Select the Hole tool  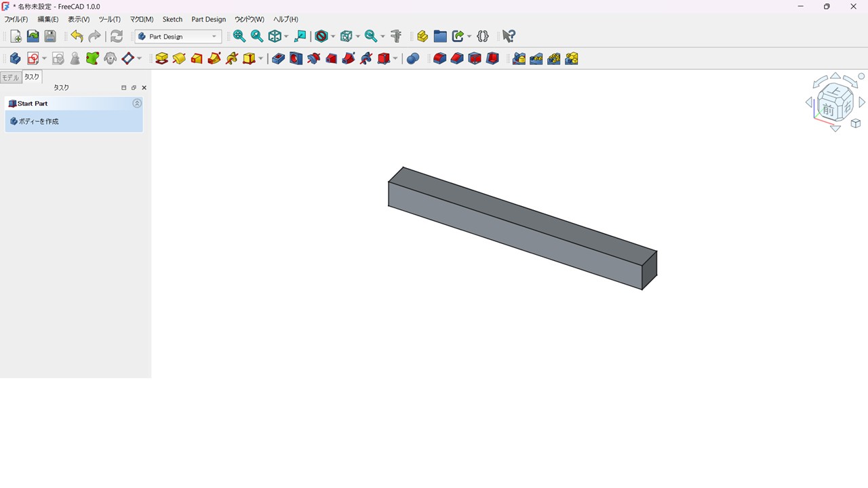click(296, 59)
